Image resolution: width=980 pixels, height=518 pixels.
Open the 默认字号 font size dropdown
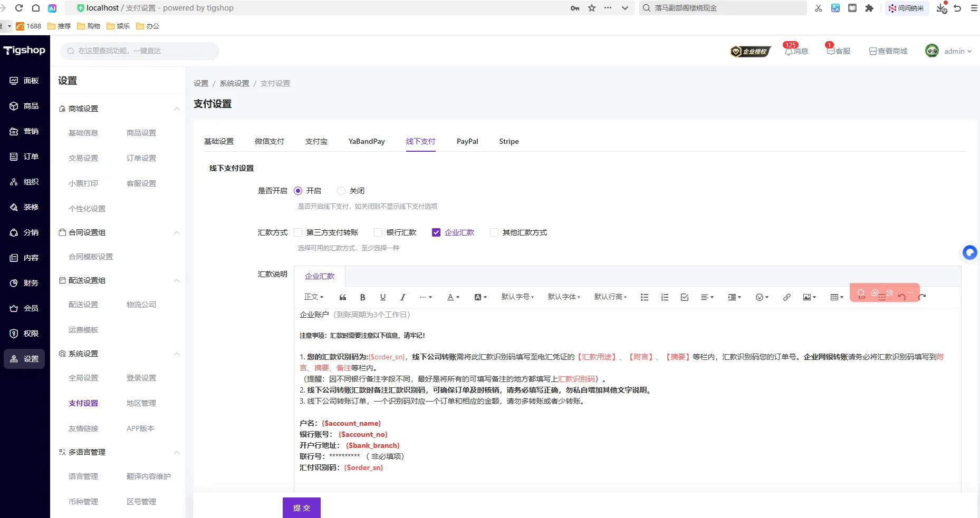[x=517, y=297]
